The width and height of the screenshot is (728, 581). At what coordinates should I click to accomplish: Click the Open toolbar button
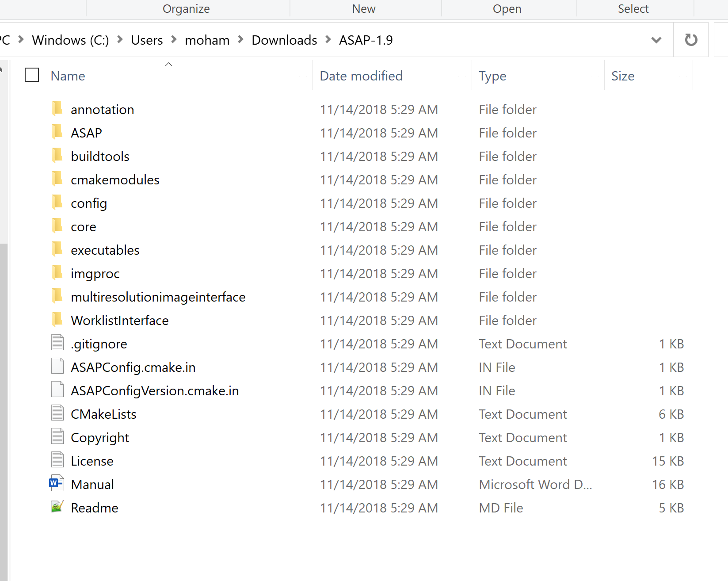click(x=507, y=8)
